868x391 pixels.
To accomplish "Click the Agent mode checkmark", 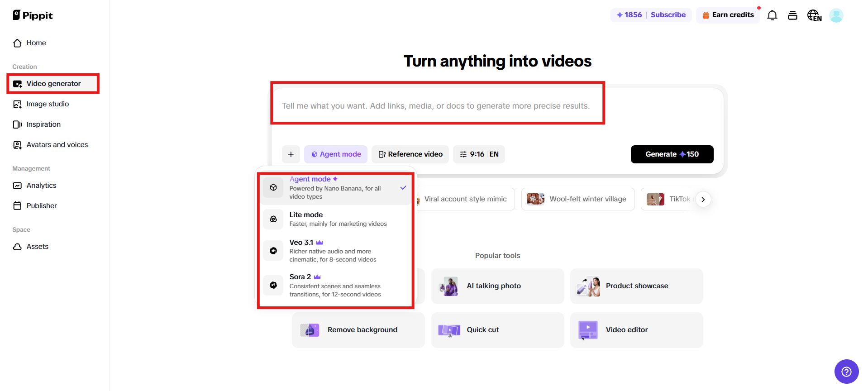I will [x=403, y=188].
